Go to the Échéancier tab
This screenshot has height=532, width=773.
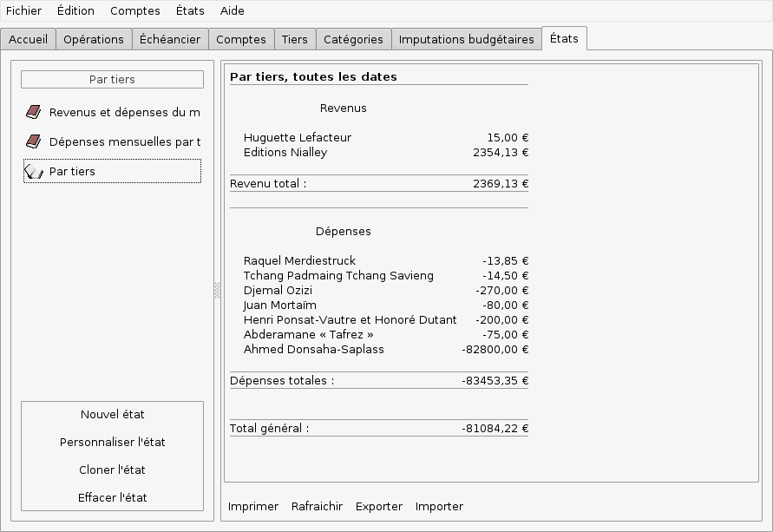tap(170, 39)
